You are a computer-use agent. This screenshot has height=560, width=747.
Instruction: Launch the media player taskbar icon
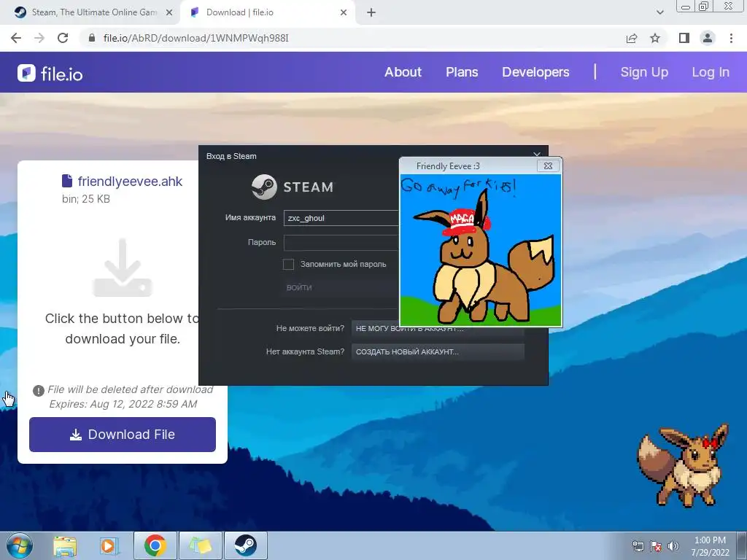coord(109,545)
